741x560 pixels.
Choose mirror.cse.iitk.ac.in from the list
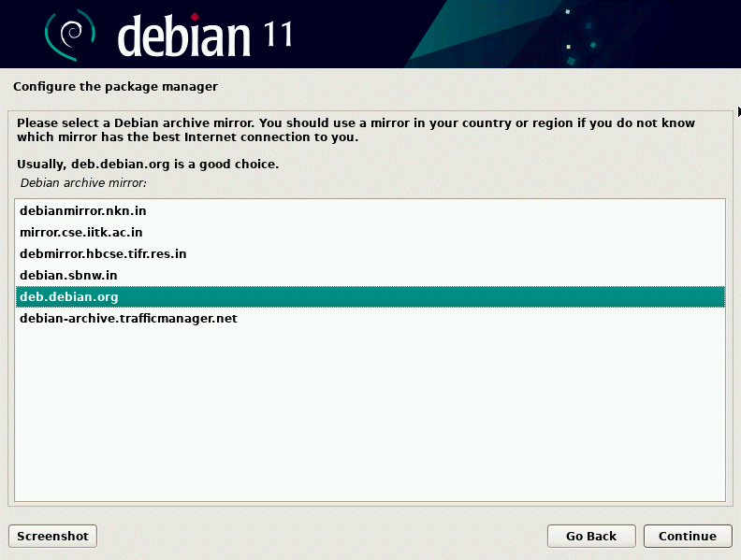[x=81, y=233]
